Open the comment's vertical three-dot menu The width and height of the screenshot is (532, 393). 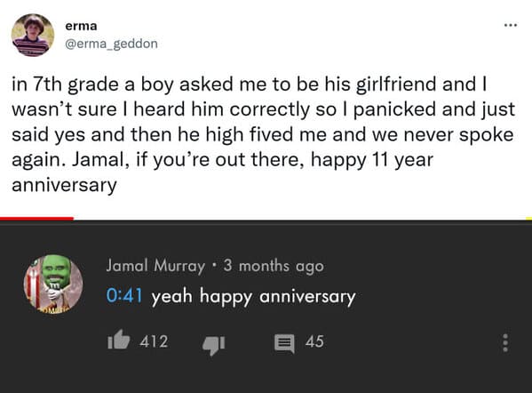(505, 342)
